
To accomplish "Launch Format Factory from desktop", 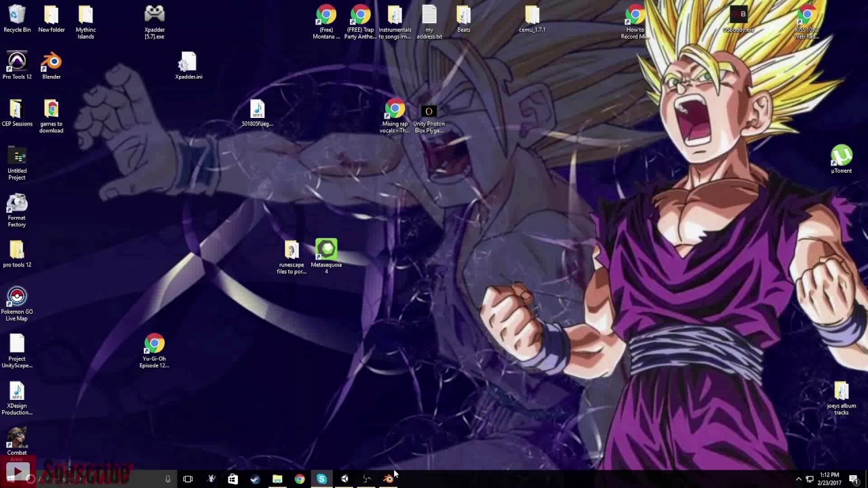I will point(17,211).
